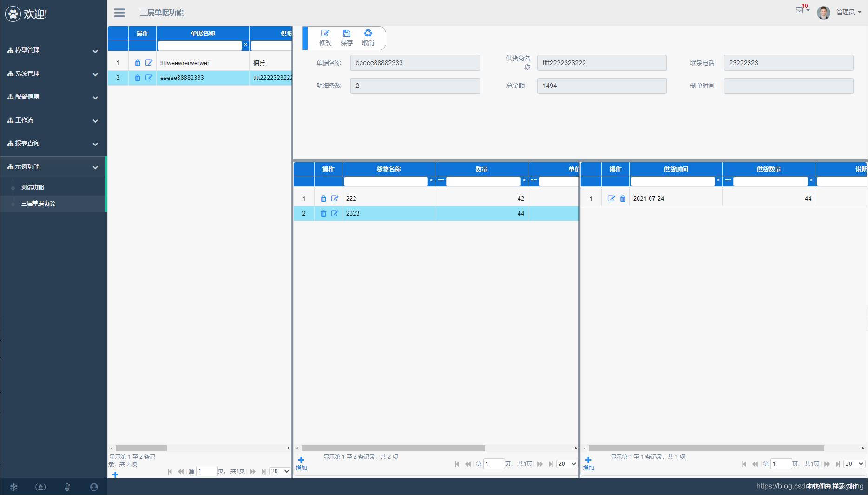868x495 pixels.
Task: Change page size dropdown in supply grid
Action: point(855,464)
